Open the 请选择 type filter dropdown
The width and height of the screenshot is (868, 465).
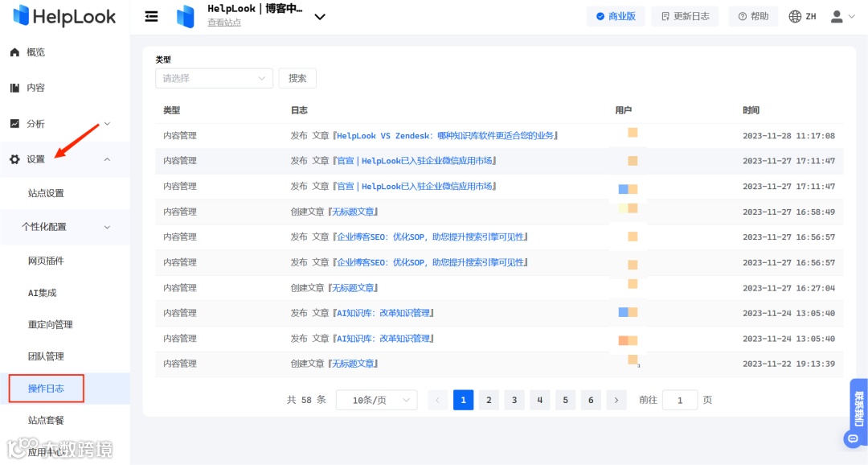point(213,78)
